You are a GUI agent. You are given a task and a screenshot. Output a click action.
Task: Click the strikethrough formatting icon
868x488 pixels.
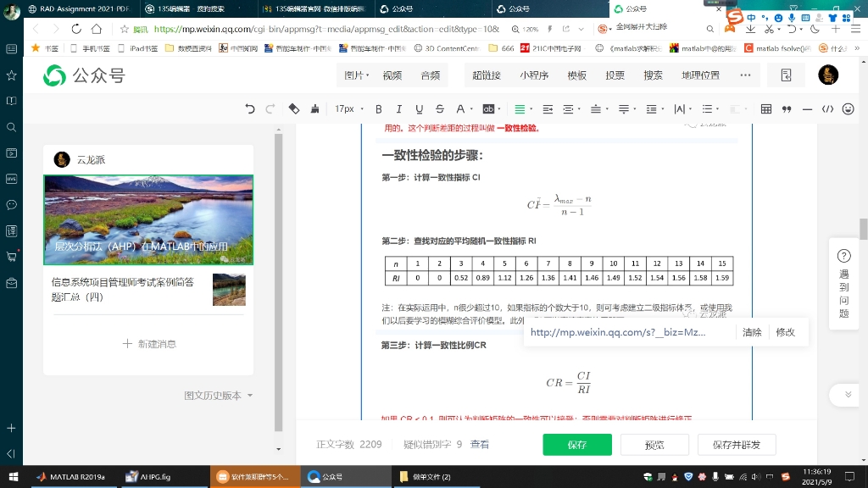(x=438, y=108)
